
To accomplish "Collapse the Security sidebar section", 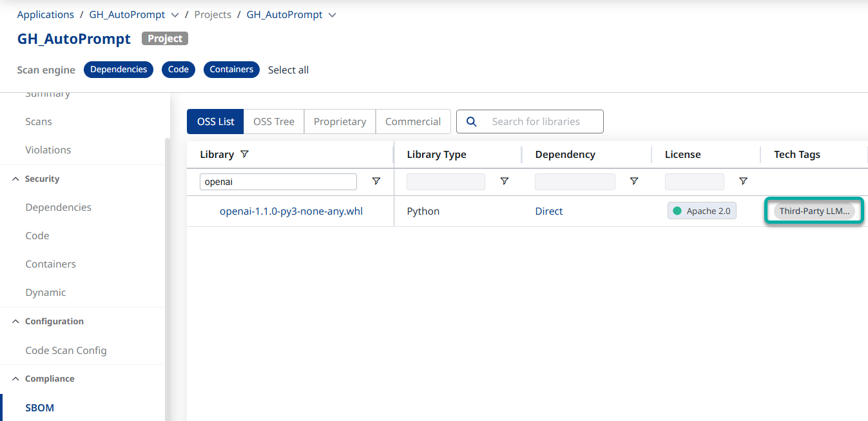I will coord(16,179).
